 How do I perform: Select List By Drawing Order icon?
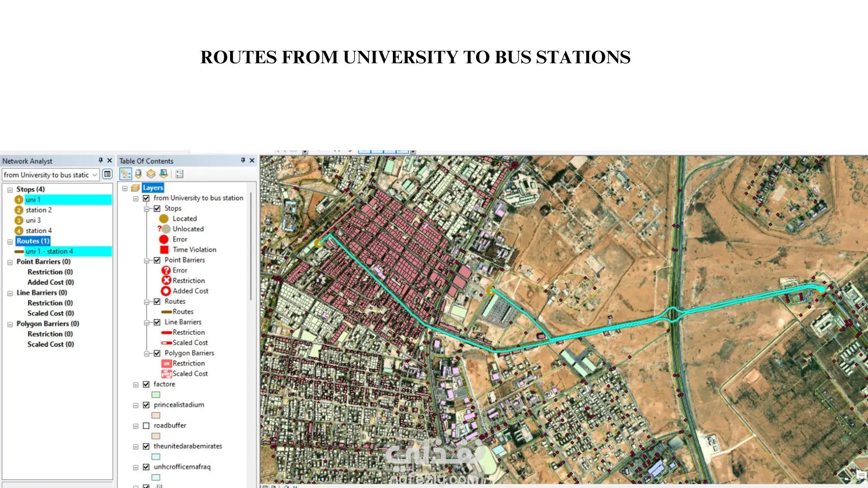click(126, 174)
